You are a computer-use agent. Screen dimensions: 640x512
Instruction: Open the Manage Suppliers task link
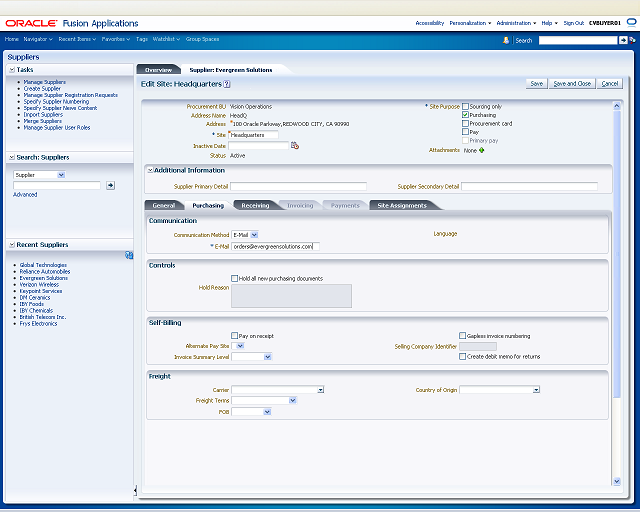(44, 82)
